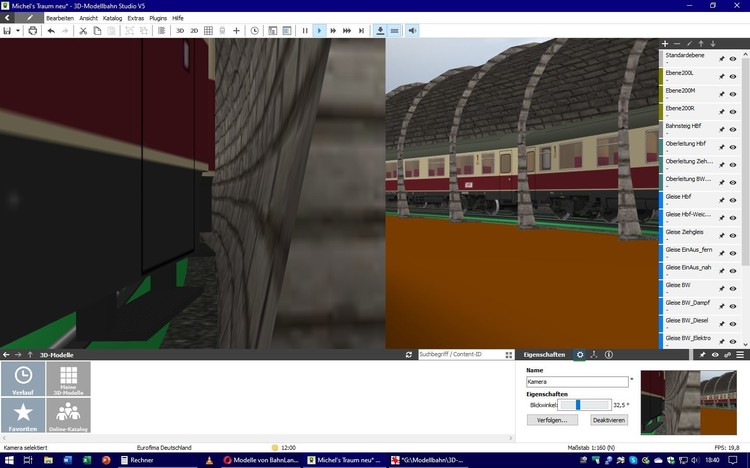
Task: Open the Katalog menu
Action: tap(112, 18)
